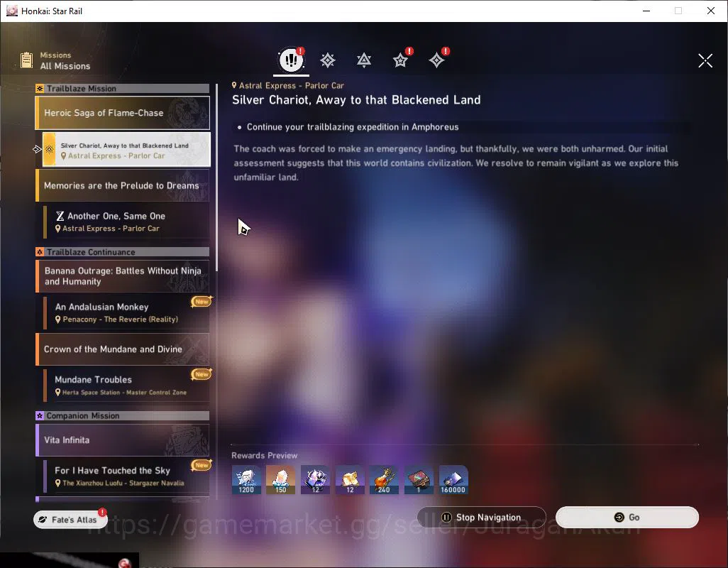Open the Companion Mission filter tab
The image size is (728, 568).
point(401,60)
